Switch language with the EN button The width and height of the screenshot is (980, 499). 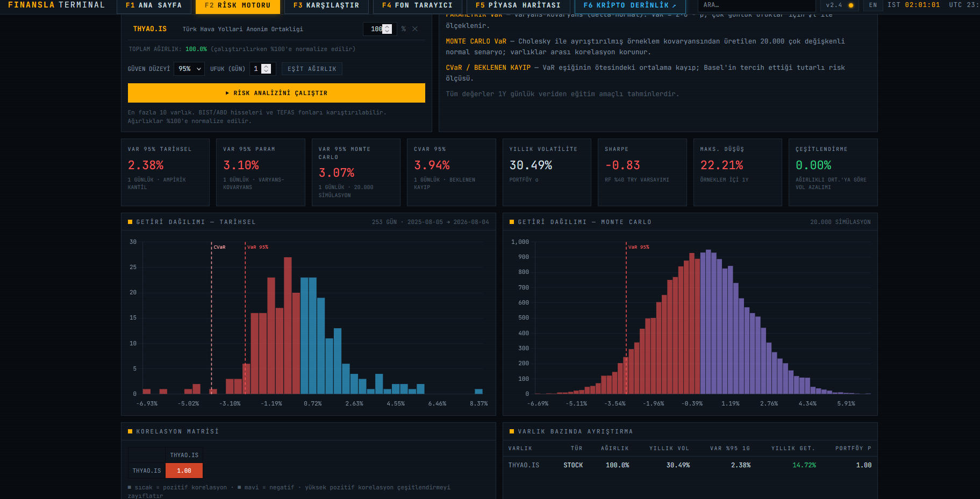point(873,5)
